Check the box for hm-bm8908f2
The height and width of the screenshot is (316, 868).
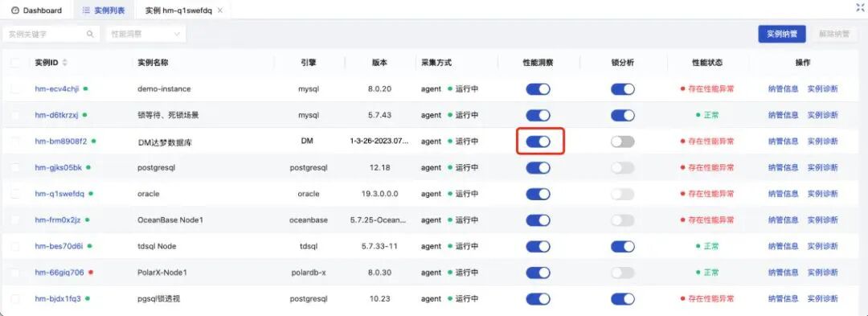[15, 142]
